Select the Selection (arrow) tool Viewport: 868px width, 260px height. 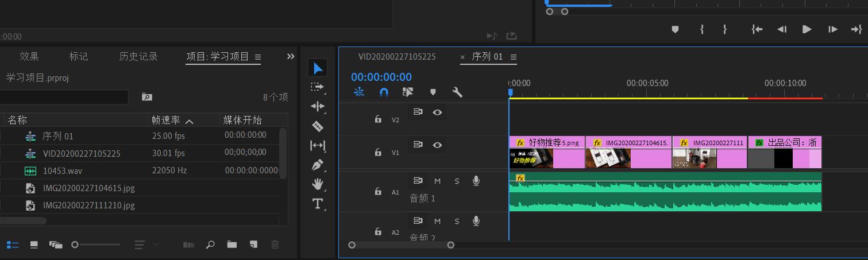tap(318, 68)
